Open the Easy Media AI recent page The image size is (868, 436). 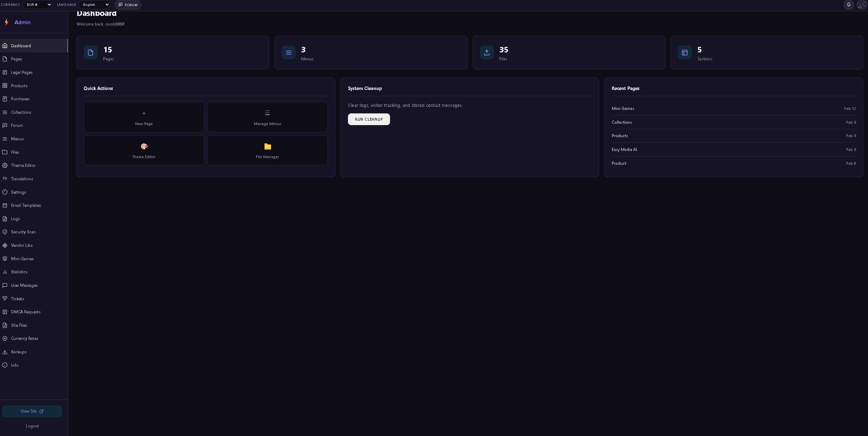[x=624, y=149]
